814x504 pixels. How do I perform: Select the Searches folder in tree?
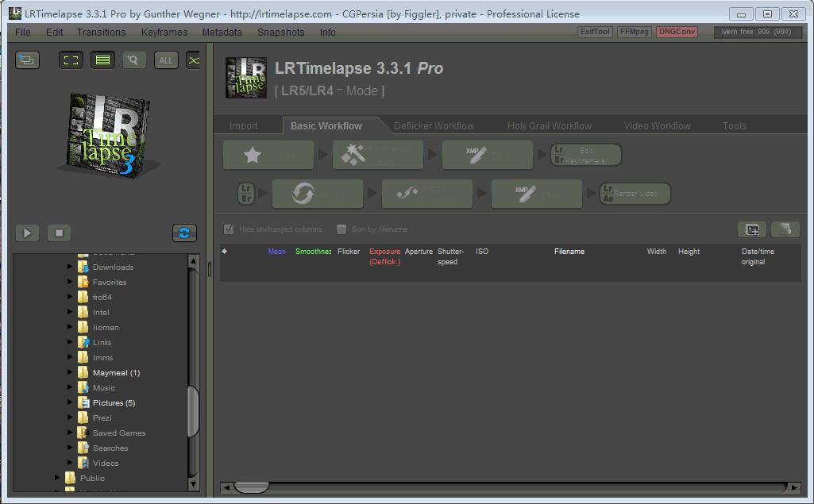tap(110, 448)
